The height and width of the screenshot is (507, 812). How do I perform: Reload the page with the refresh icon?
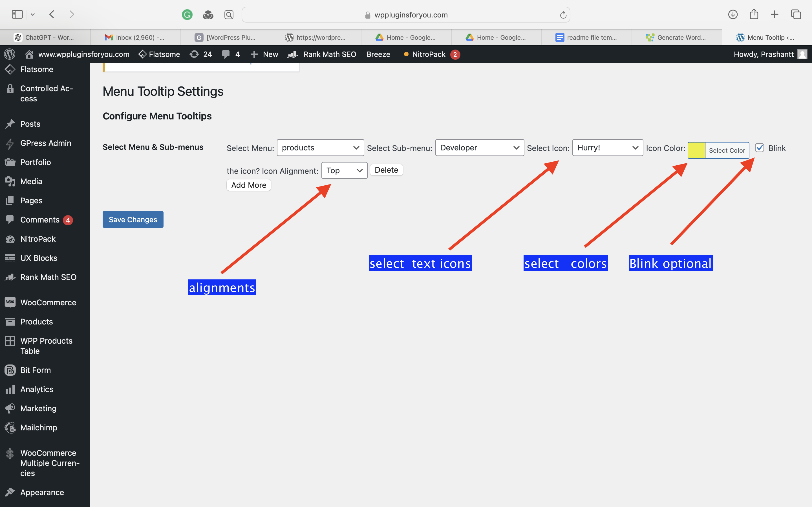point(563,15)
